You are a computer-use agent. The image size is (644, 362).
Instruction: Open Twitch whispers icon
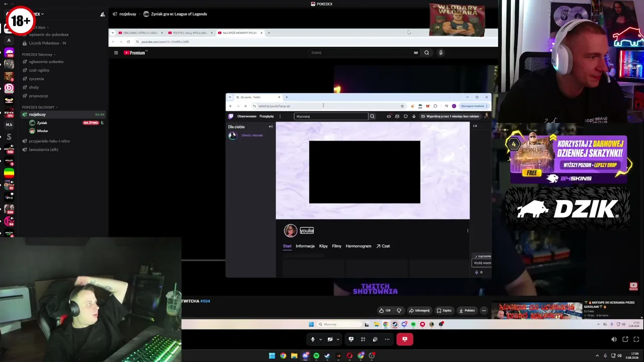406,116
